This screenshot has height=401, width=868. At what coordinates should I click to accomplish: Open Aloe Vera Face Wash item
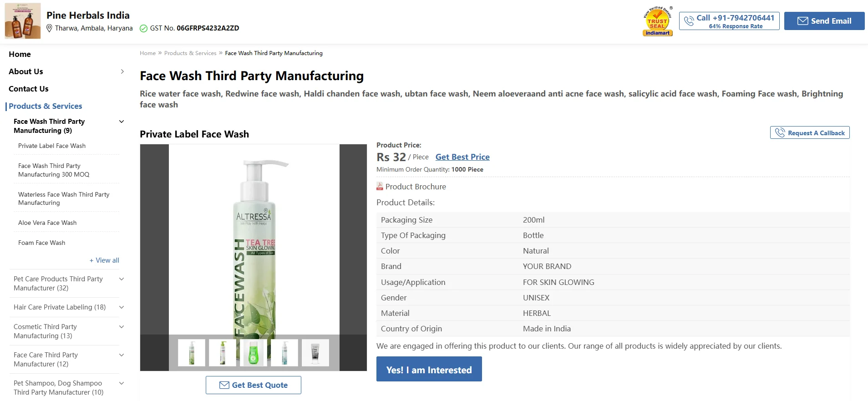47,223
